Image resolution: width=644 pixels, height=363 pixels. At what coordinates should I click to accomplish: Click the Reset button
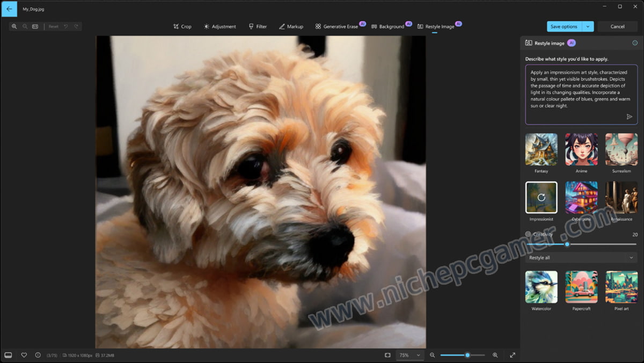tap(54, 26)
